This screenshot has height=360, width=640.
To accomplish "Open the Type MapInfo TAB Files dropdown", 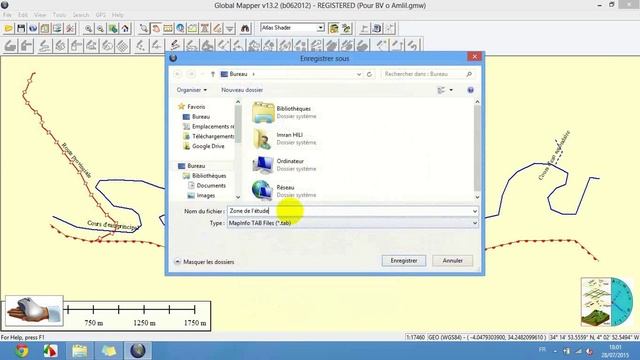I will click(x=475, y=223).
